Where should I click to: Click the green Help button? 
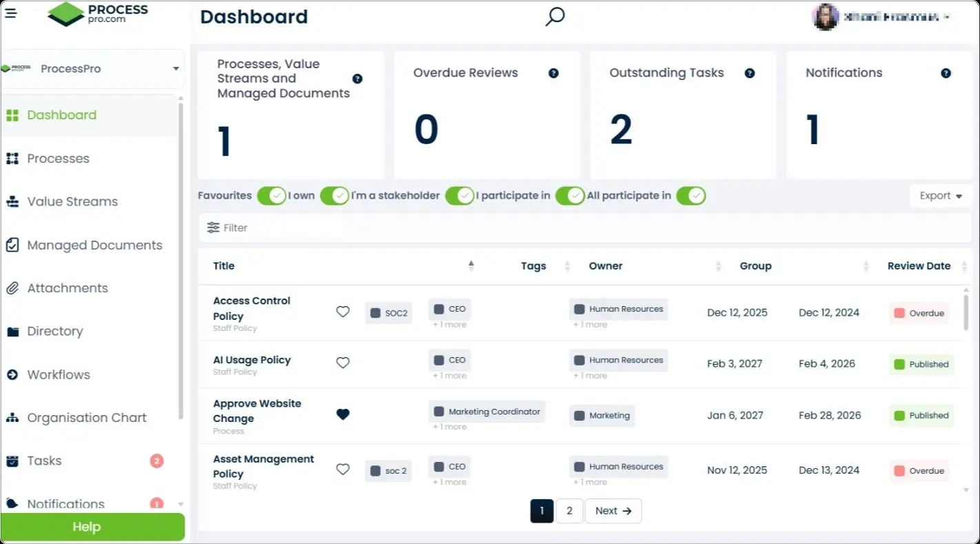click(92, 527)
